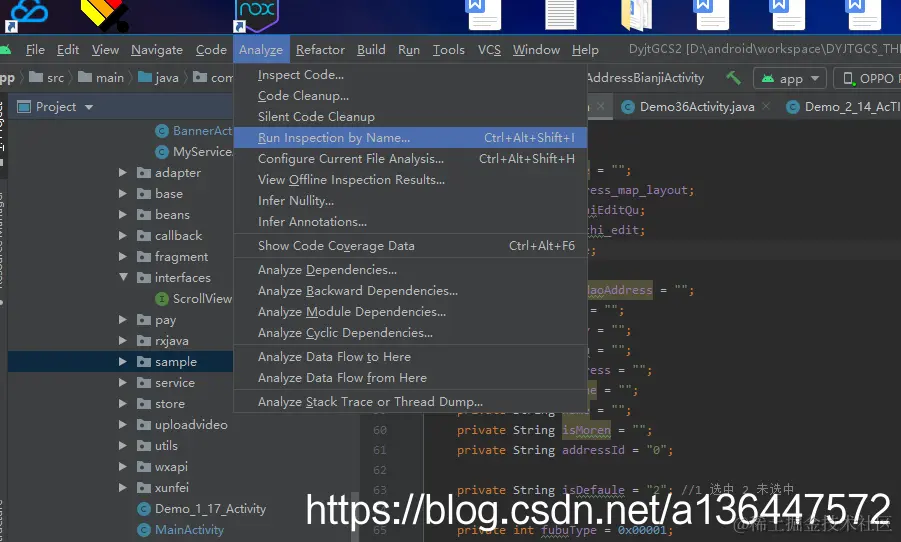901x542 pixels.
Task: Choose Code Cleanup menu entry
Action: point(410,96)
